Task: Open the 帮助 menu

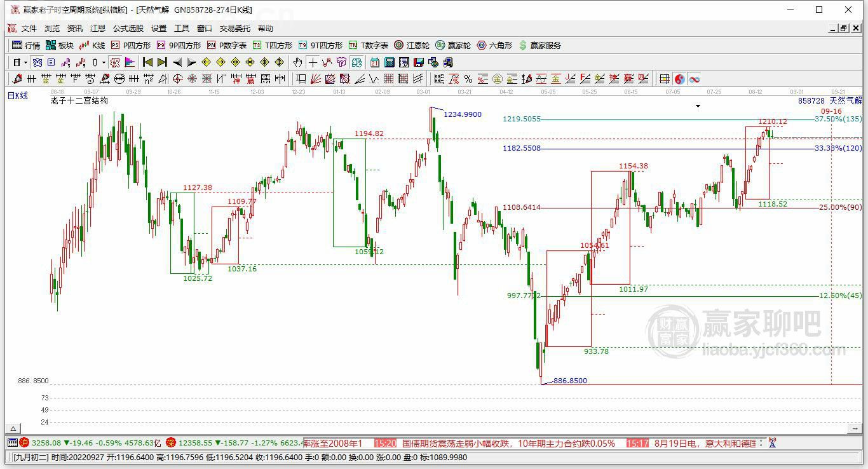Action: pos(266,29)
